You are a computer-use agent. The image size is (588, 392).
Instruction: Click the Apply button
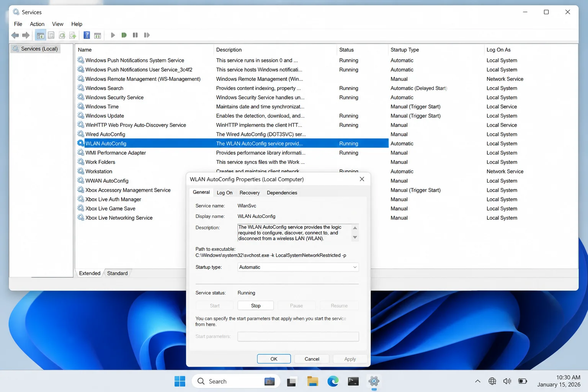(350, 359)
